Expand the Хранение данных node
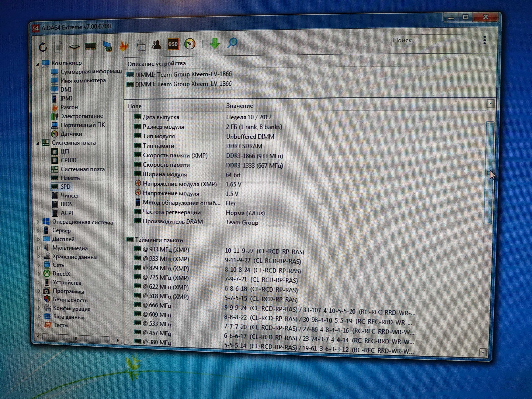This screenshot has width=532, height=399. pos(39,257)
